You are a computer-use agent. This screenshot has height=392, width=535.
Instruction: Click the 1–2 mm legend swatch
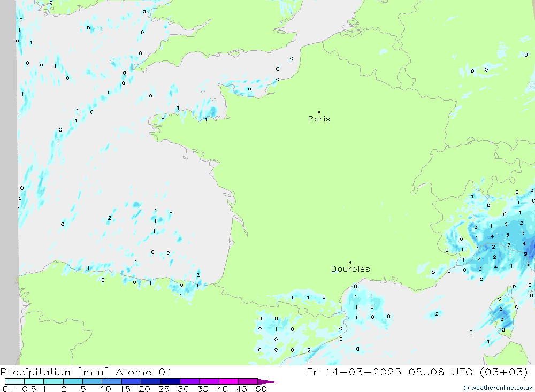coord(53,381)
